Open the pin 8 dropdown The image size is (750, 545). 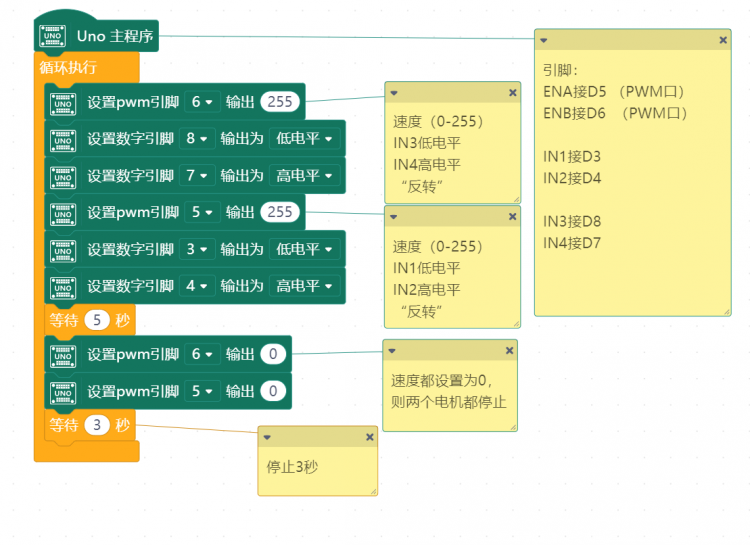tap(197, 138)
